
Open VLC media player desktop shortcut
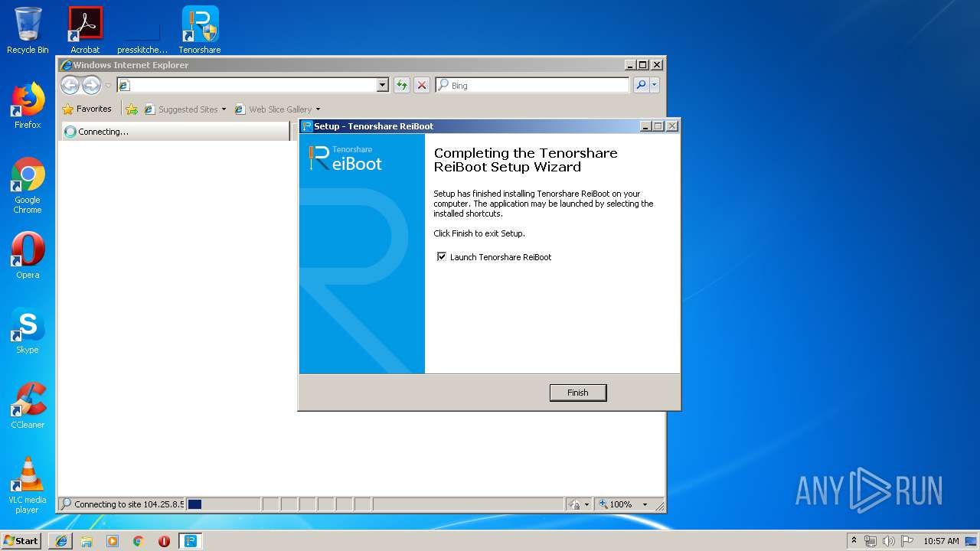pyautogui.click(x=28, y=485)
